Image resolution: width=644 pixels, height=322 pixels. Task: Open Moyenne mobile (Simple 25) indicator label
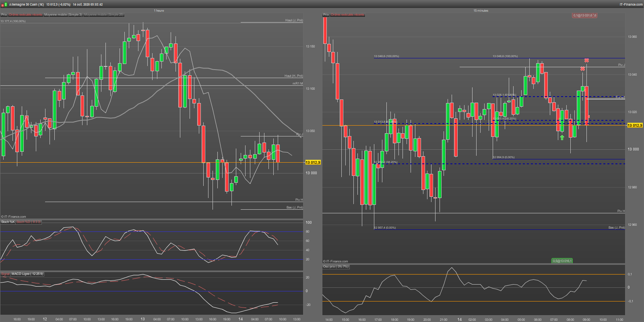click(104, 15)
